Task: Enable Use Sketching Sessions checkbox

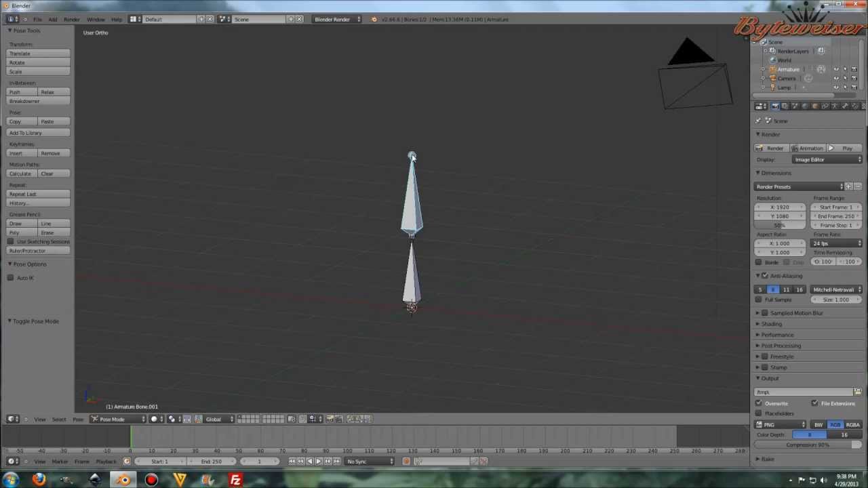Action: (x=11, y=242)
